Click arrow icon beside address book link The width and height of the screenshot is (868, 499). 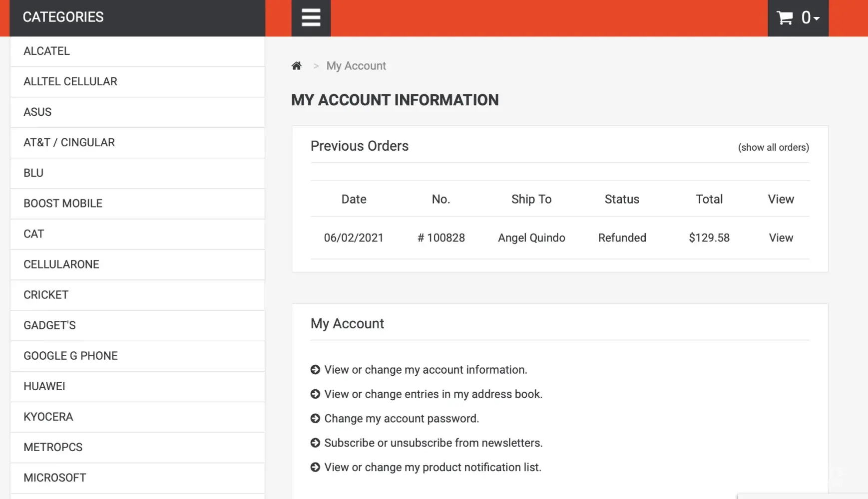click(315, 394)
